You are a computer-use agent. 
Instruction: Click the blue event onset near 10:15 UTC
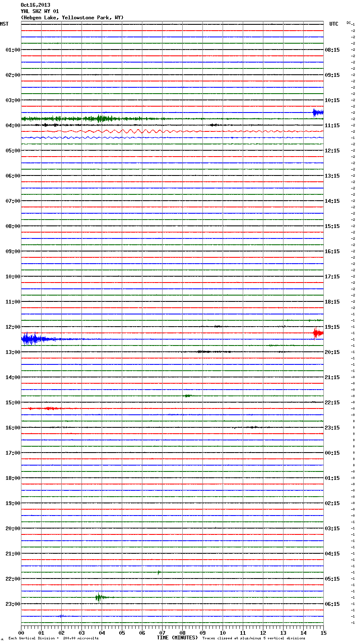coord(318,113)
